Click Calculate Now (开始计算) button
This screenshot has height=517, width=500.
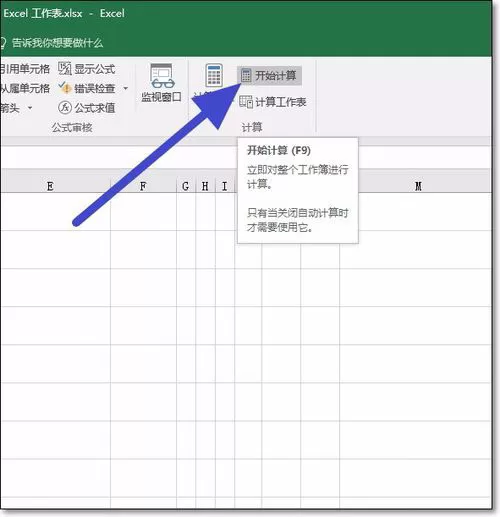[x=269, y=76]
